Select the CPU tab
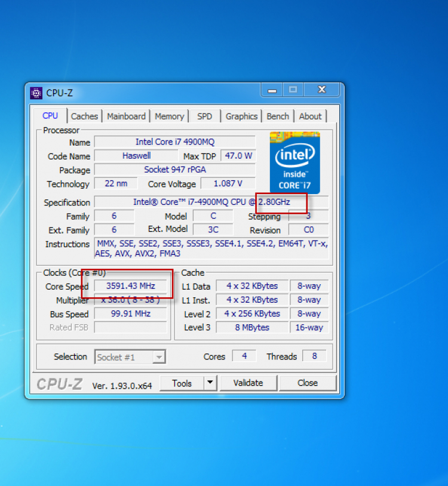This screenshot has height=486, width=448. click(x=50, y=116)
